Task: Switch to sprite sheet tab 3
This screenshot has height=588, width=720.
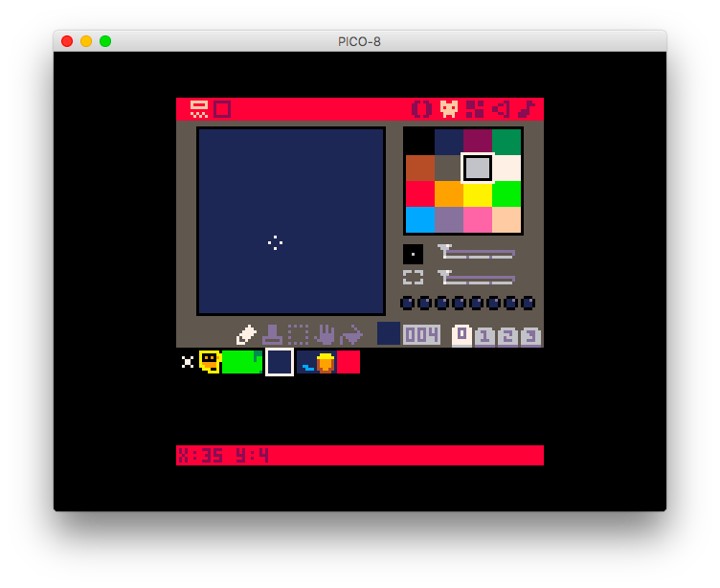Action: tap(530, 337)
